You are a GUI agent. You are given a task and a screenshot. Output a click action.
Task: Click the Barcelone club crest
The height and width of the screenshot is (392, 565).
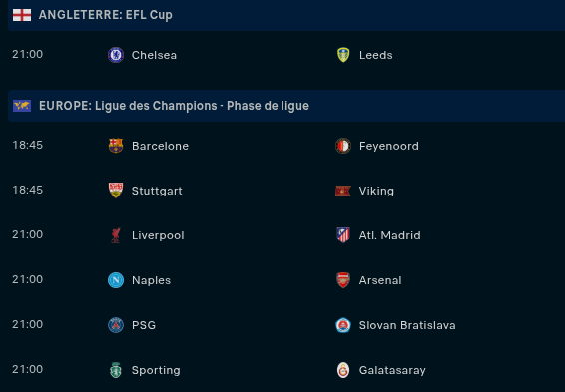point(116,146)
